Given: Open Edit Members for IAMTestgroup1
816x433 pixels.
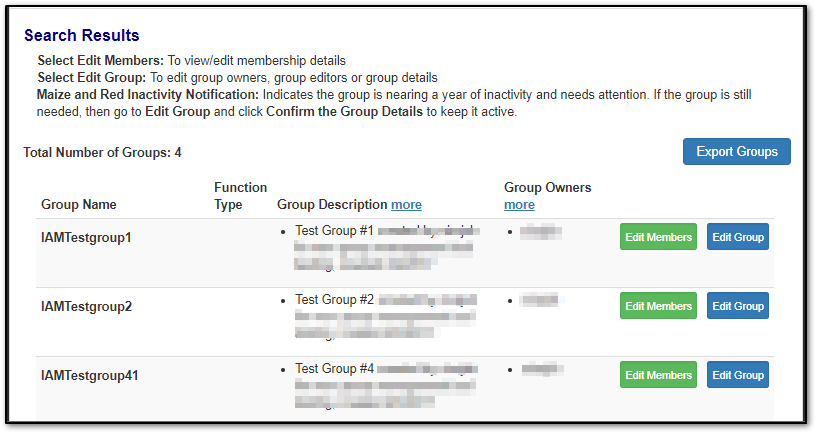Looking at the screenshot, I should [658, 237].
